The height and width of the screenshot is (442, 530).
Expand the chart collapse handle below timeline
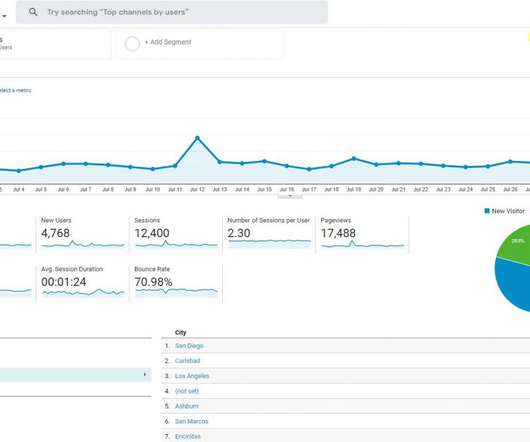click(290, 196)
